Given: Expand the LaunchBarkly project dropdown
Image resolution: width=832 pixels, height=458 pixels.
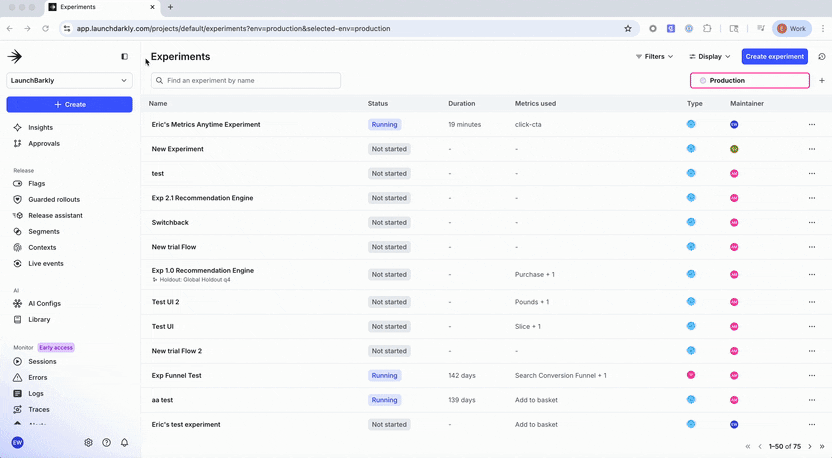Looking at the screenshot, I should [69, 80].
